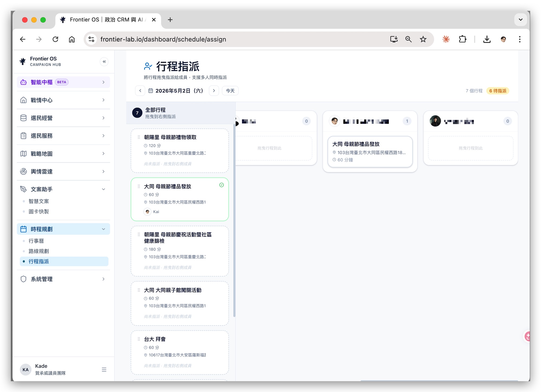Open 路線規劃 under 時程規劃
The image size is (541, 392).
(39, 251)
